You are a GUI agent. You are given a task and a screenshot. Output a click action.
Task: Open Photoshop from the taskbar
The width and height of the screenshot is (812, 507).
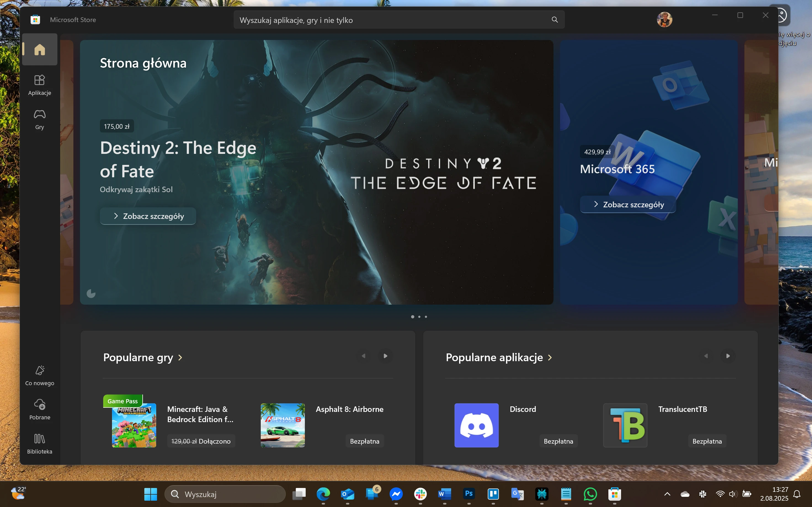pos(469,494)
